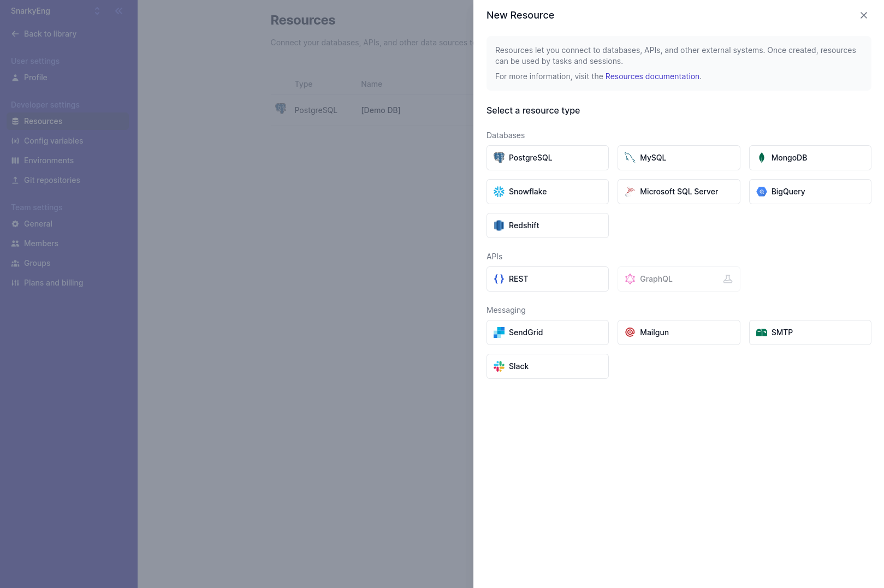Click the Name column header

[x=371, y=84]
